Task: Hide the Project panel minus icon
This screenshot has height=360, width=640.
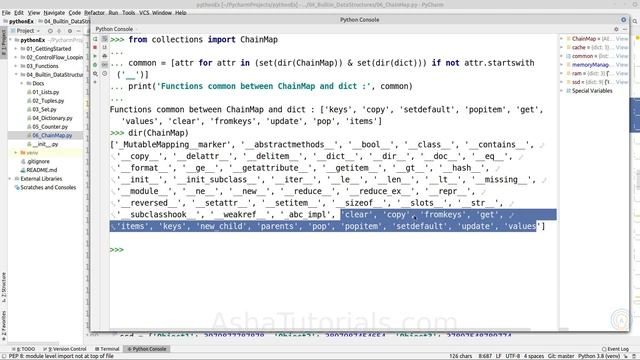Action: coord(78,31)
